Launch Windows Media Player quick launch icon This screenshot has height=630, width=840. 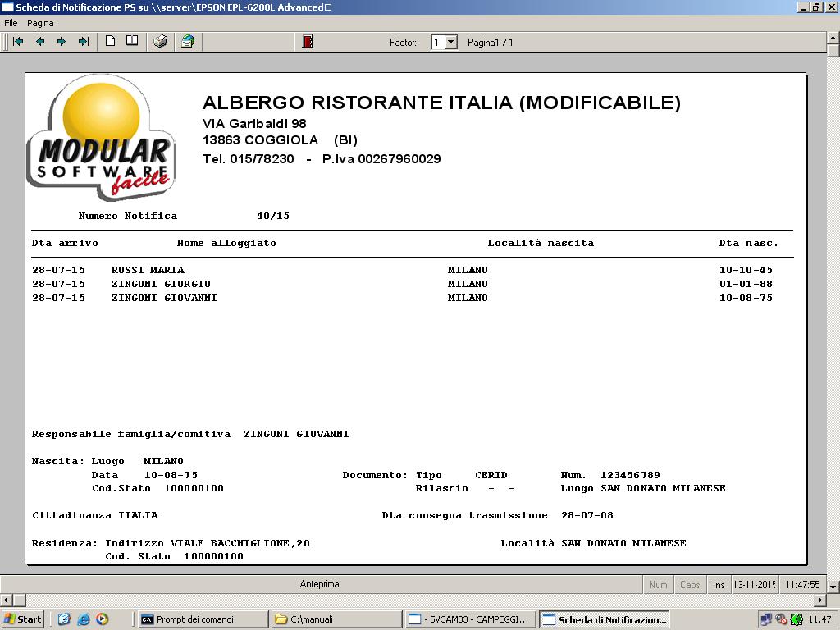[x=103, y=619]
